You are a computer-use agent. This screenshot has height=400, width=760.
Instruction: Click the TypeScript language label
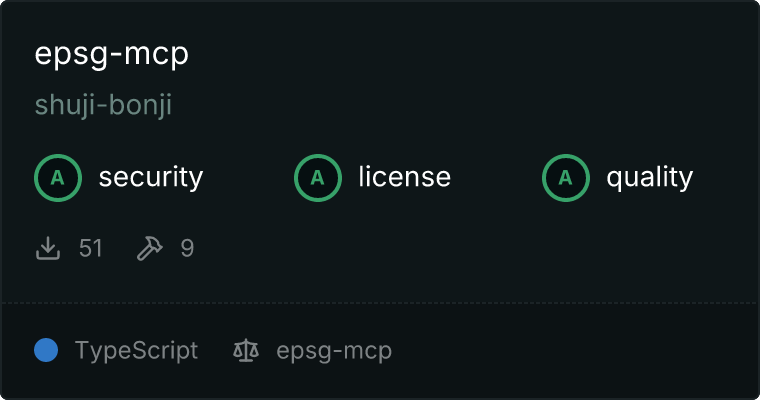point(136,351)
